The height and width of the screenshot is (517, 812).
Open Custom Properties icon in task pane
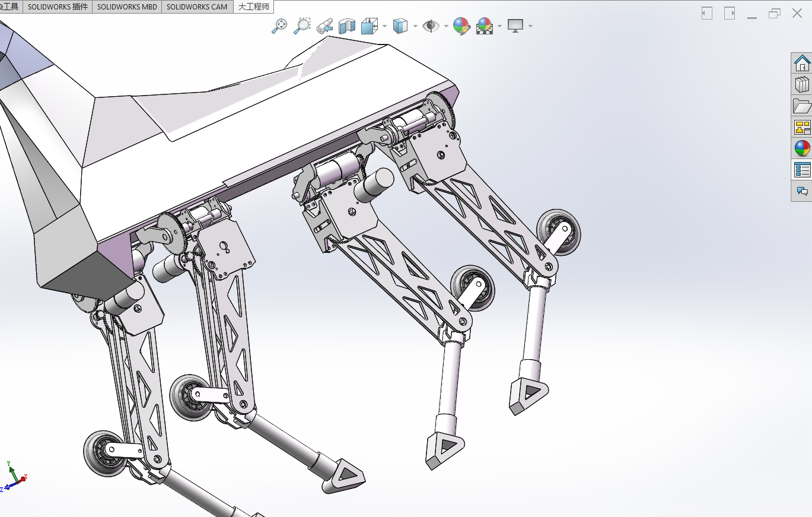802,170
